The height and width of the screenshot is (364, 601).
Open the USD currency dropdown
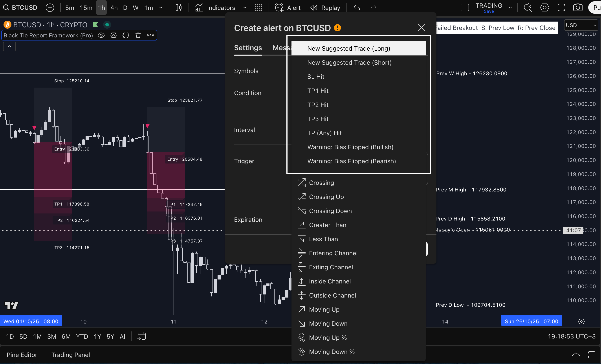[581, 25]
